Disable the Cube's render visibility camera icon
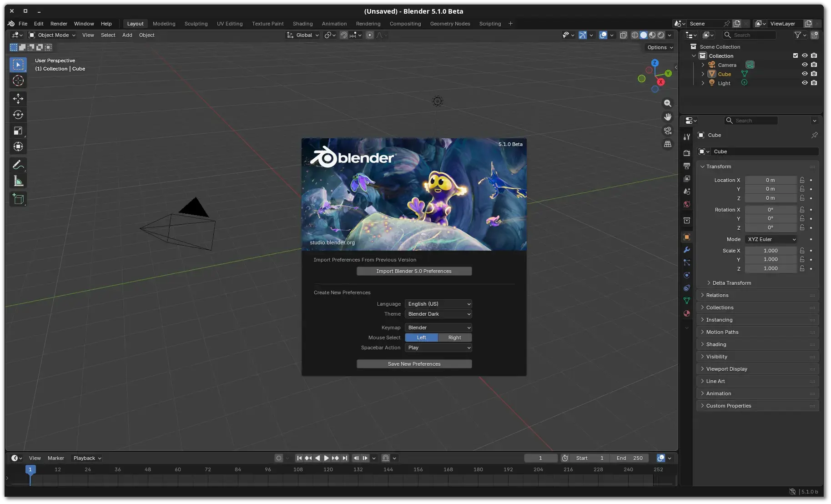 pos(814,74)
